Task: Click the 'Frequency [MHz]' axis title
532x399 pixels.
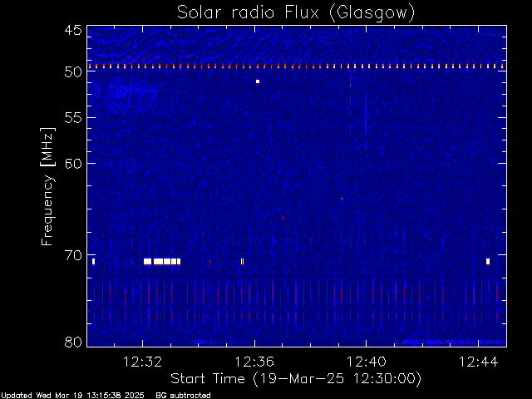Action: point(47,186)
